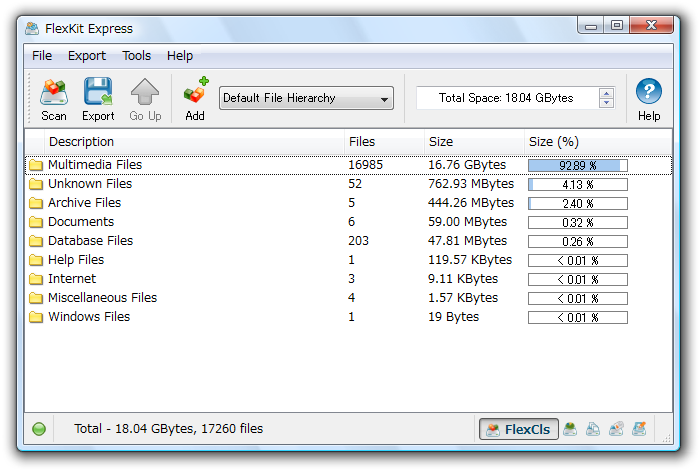Click the 9.11 KBytes size value
The image size is (700, 472).
pyautogui.click(x=463, y=279)
